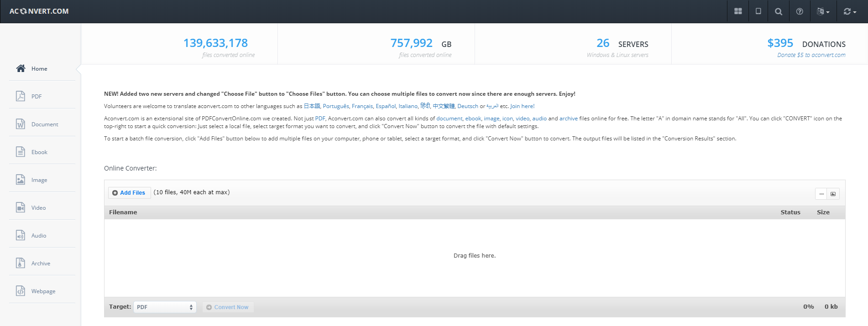Click the 0% progress indicator
Viewport: 868px width, 326px height.
[x=809, y=307]
